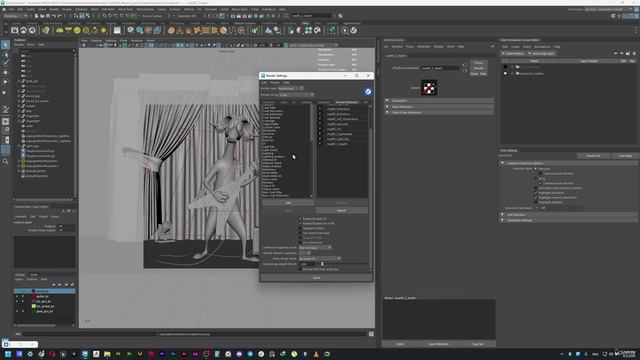Open the Attributes menu in Attribute Editor
The width and height of the screenshot is (640, 360).
424,47
